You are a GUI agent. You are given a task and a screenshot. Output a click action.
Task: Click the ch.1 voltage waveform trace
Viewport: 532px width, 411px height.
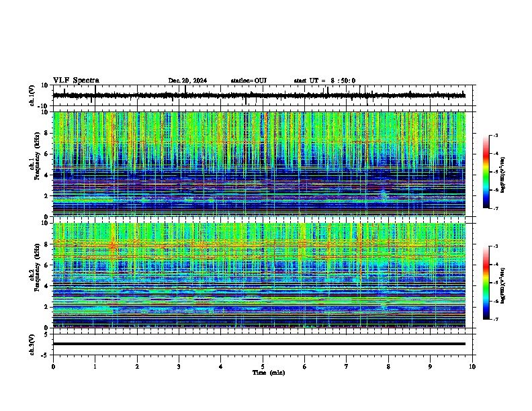(x=259, y=95)
